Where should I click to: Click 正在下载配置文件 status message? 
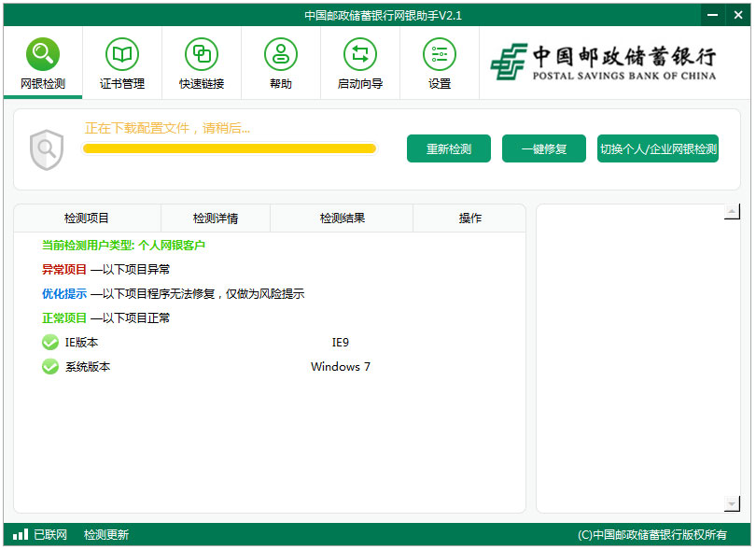[x=167, y=128]
